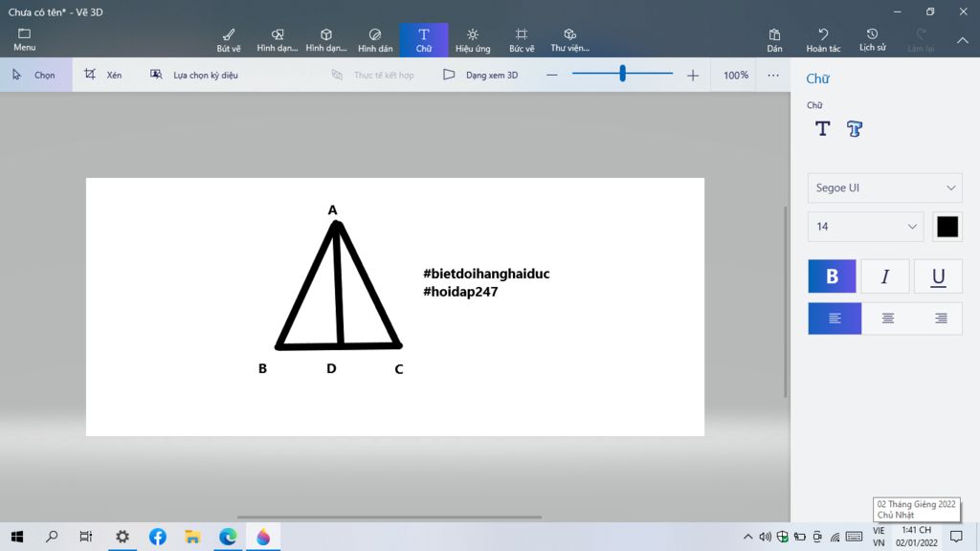Click Paint 3D taskbar icon

(263, 537)
